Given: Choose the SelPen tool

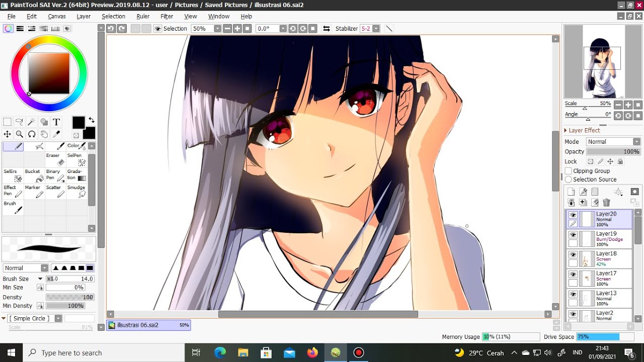Looking at the screenshot, I should pos(76,159).
